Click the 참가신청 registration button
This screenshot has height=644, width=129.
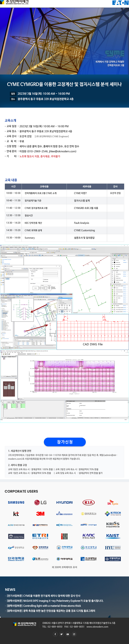[x=65, y=442]
